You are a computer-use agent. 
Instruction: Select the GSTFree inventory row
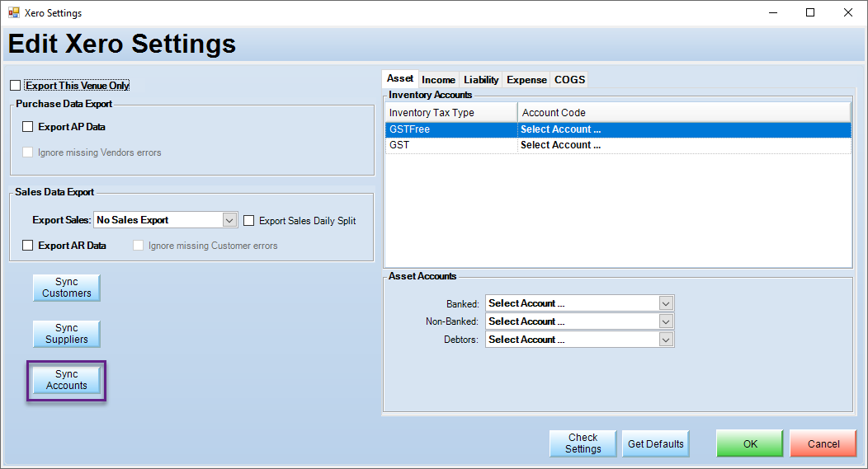pyautogui.click(x=618, y=129)
